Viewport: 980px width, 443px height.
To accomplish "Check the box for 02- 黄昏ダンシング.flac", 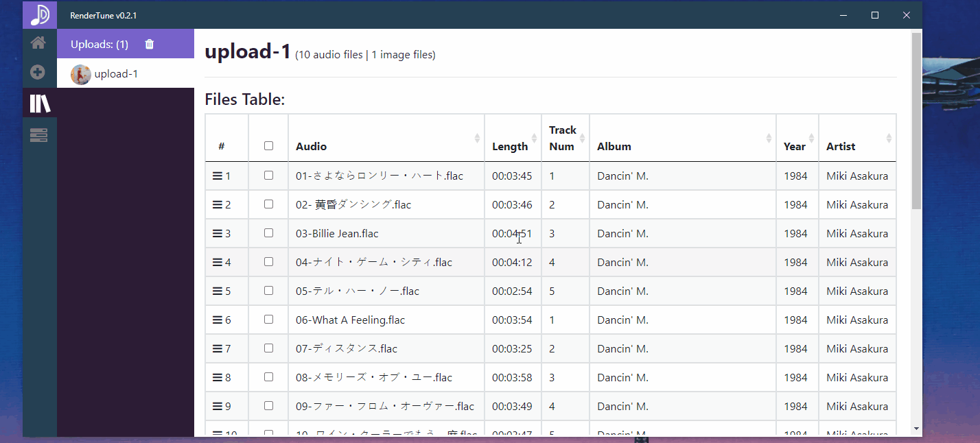I will (268, 204).
